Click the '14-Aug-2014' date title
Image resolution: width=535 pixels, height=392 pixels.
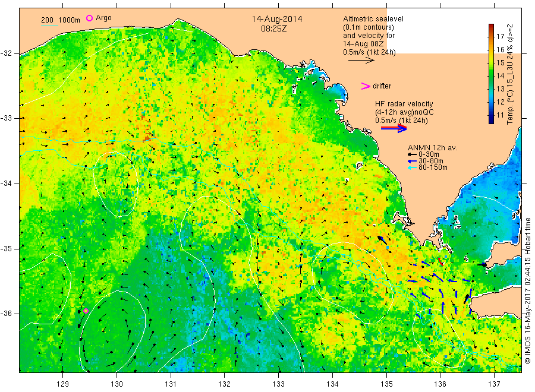pos(277,19)
